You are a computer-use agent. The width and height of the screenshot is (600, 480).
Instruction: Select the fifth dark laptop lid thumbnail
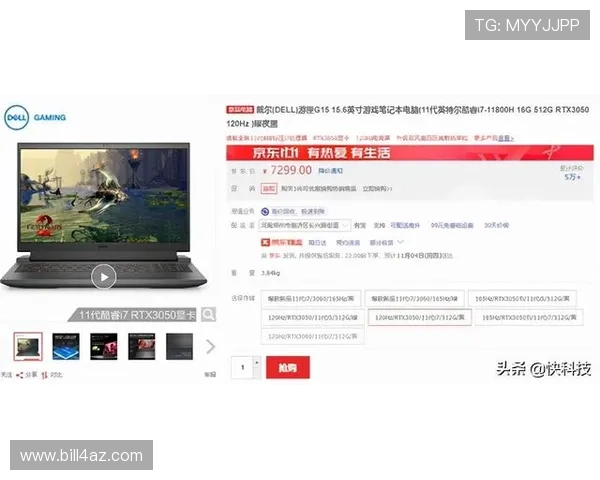[179, 346]
